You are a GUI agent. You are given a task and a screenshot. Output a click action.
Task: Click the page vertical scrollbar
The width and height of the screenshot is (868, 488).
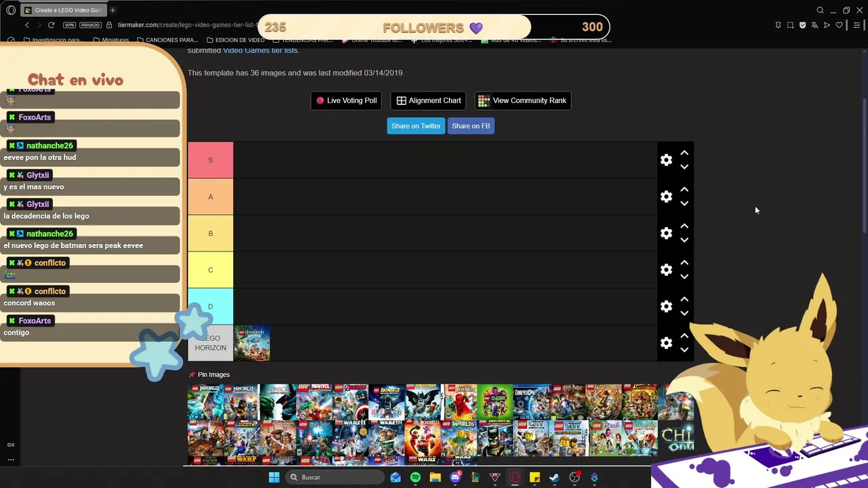[x=864, y=166]
